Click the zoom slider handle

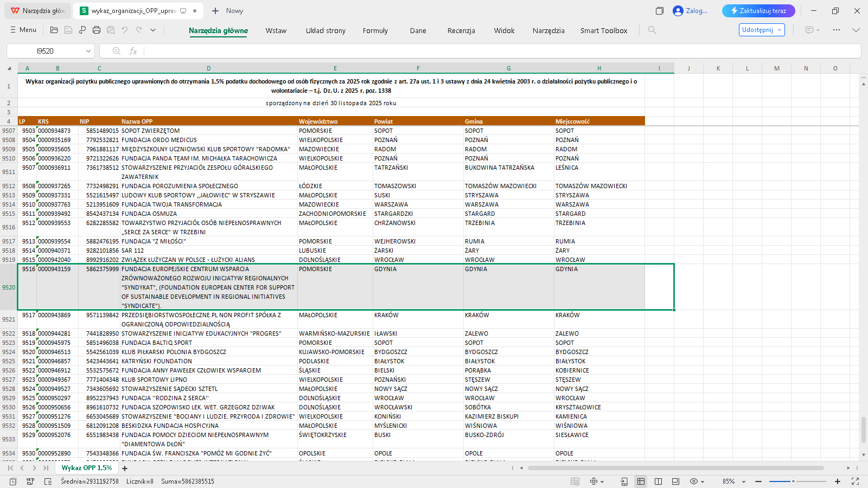point(793,481)
